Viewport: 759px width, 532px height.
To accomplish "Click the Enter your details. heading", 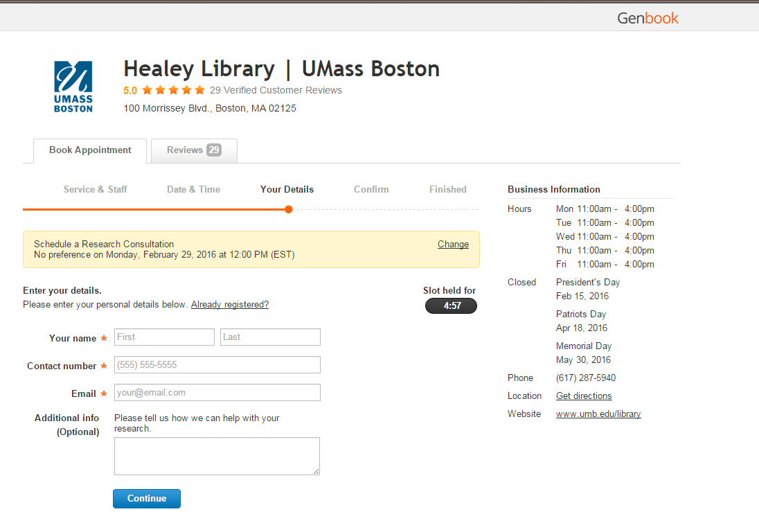I will 62,290.
